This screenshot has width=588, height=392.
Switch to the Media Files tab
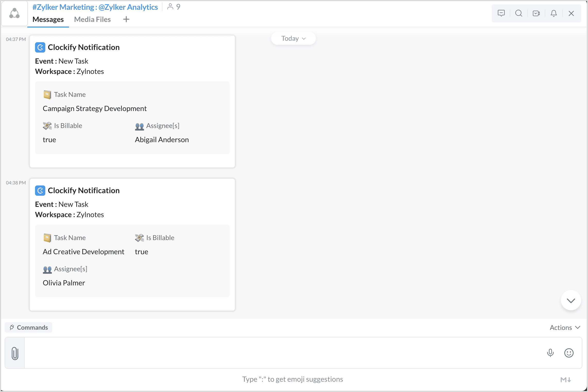(x=92, y=19)
